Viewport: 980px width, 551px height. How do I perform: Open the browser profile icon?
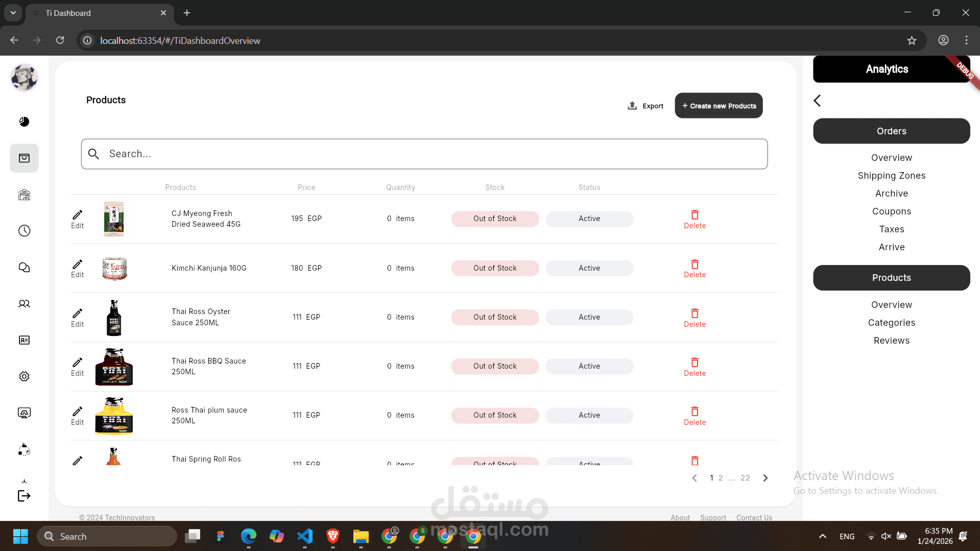coord(943,40)
